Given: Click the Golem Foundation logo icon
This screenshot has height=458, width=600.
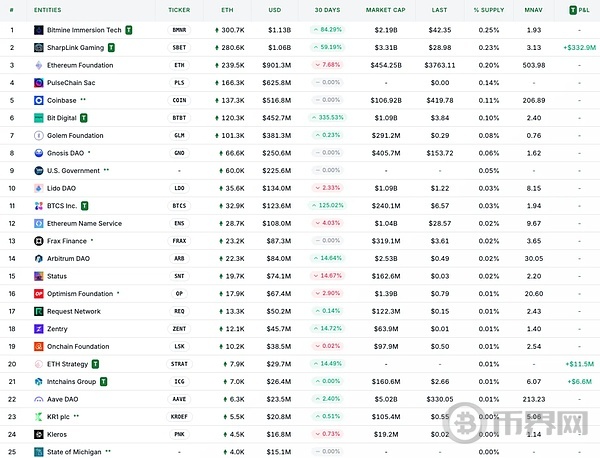Looking at the screenshot, I should click(39, 135).
